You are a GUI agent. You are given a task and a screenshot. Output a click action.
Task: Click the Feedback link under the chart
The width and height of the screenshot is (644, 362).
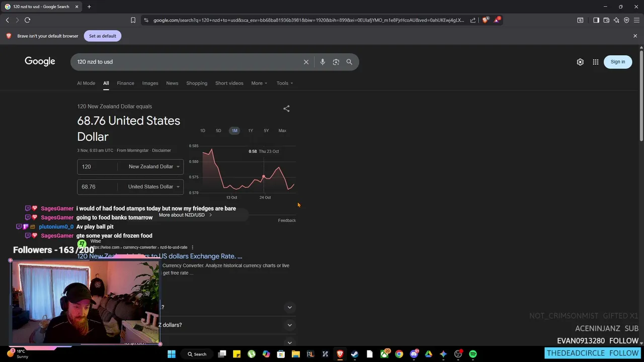[x=287, y=220]
